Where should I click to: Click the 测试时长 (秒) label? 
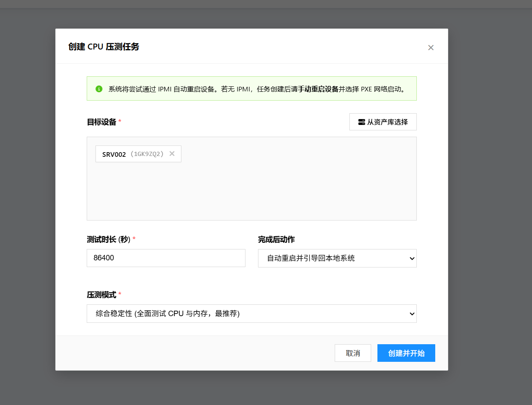click(108, 239)
